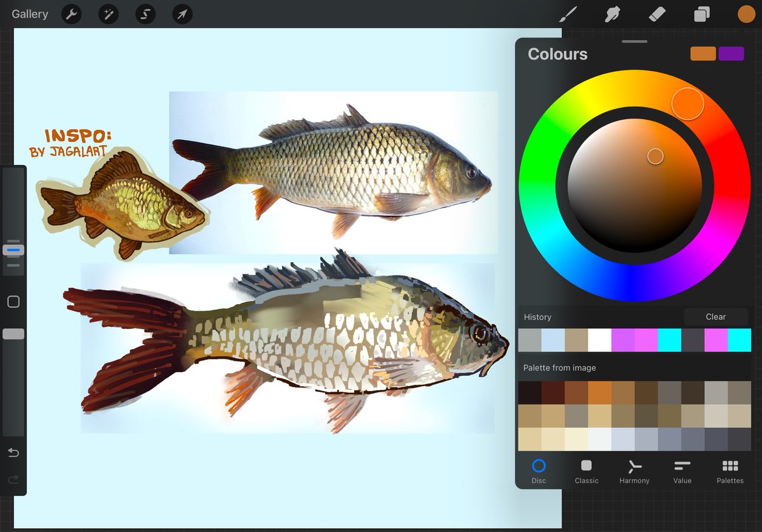Choose the rust brown palette swatch

(577, 392)
